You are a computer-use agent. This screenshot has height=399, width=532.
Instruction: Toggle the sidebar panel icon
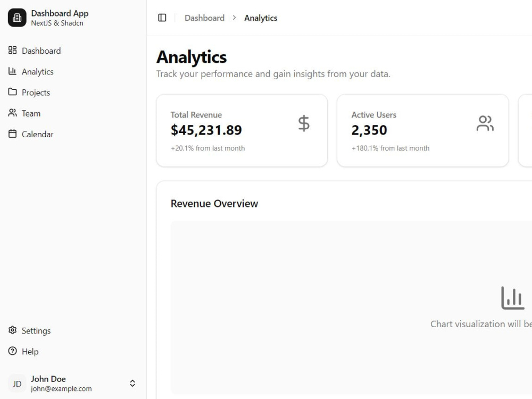coord(162,18)
